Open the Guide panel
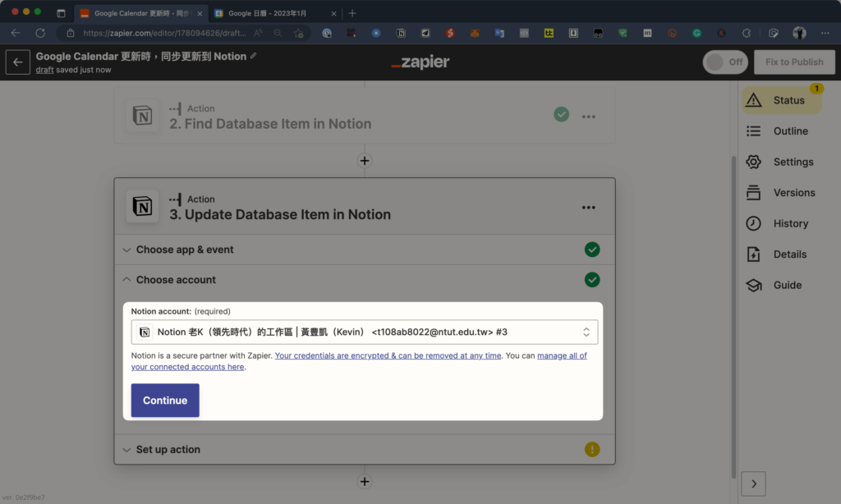Screen dimensions: 841x504 pos(782,285)
